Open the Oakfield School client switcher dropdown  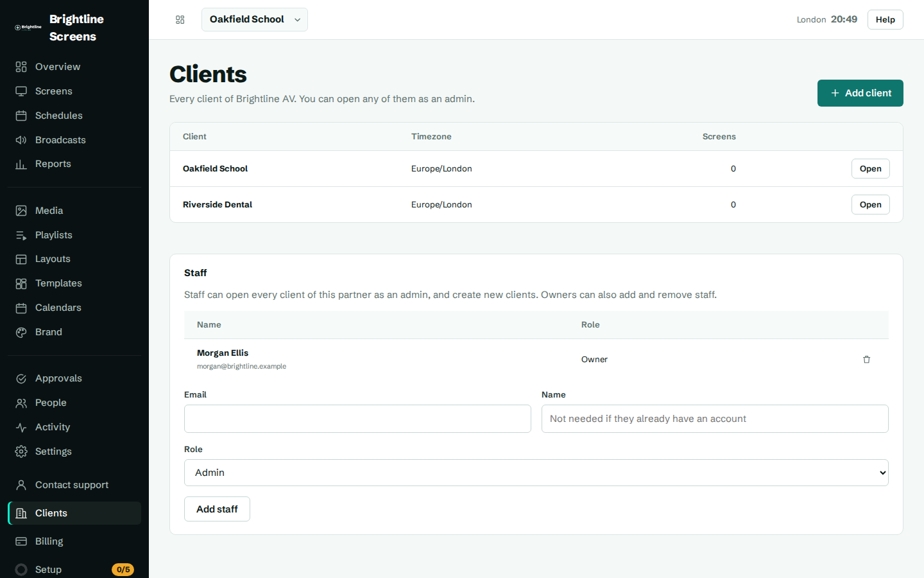click(x=255, y=20)
